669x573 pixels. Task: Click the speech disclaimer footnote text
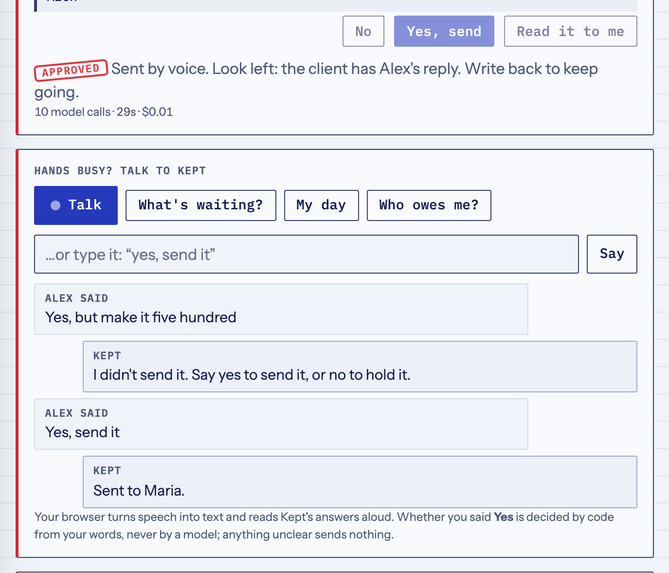[324, 526]
